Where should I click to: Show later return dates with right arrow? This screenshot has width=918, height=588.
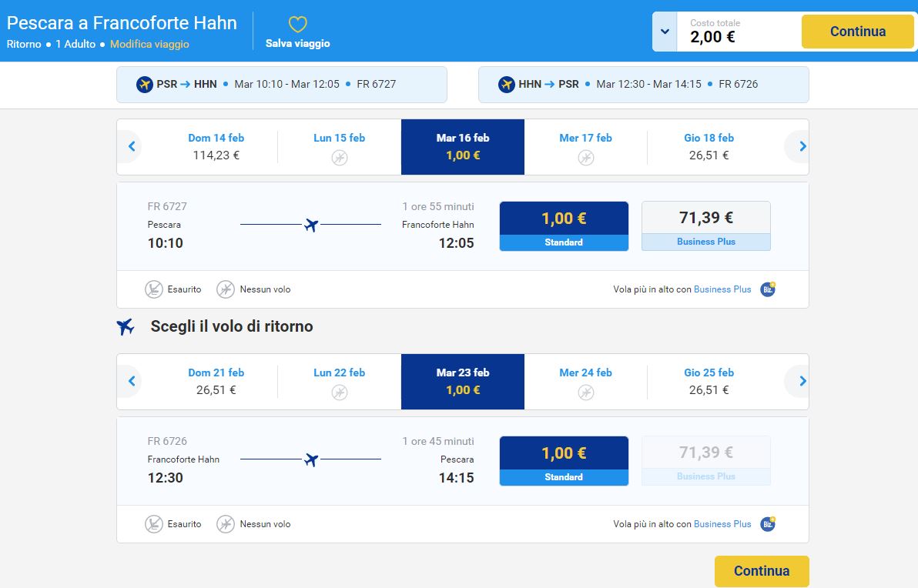(802, 381)
